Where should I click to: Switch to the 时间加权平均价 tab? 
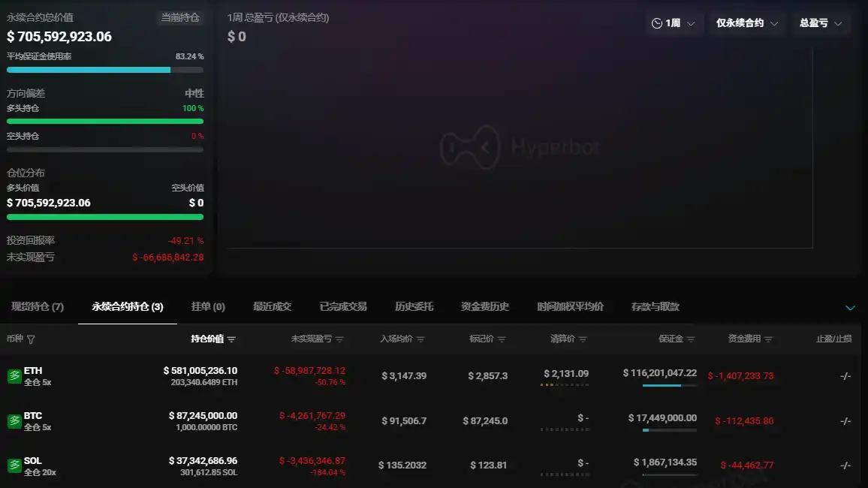tap(570, 306)
